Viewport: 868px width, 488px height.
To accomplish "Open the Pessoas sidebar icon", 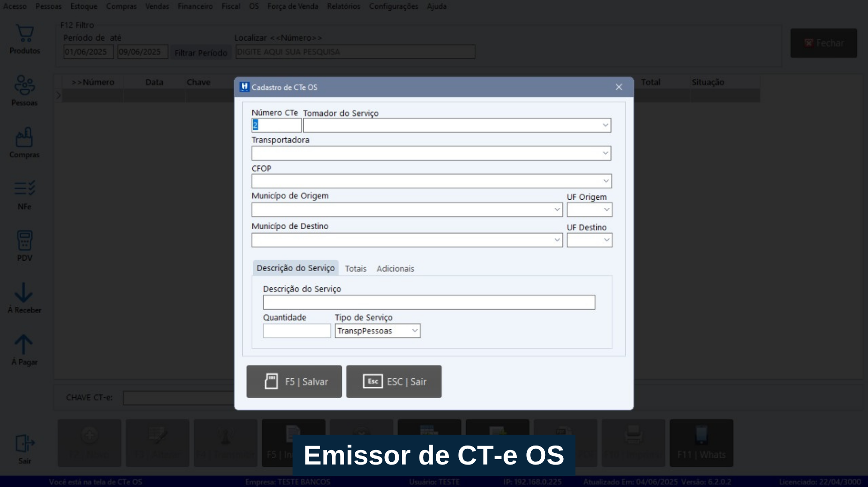I will point(24,91).
